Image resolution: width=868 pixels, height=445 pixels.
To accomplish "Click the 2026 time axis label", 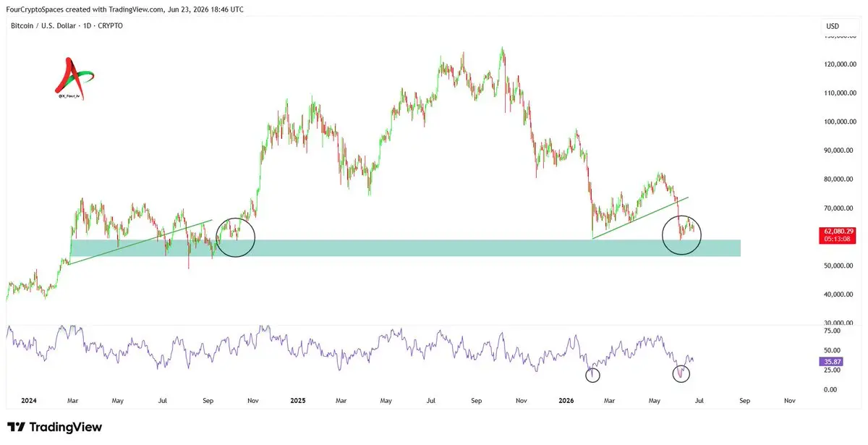I will pos(568,399).
